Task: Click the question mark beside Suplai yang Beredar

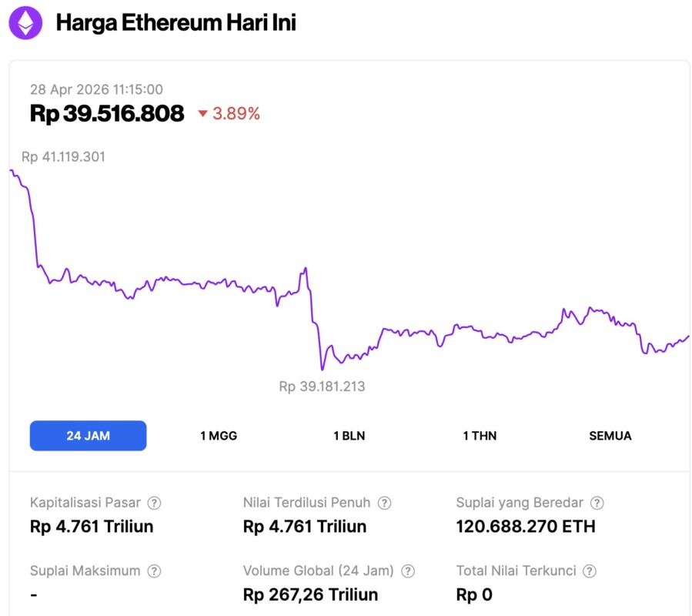Action: (x=597, y=503)
